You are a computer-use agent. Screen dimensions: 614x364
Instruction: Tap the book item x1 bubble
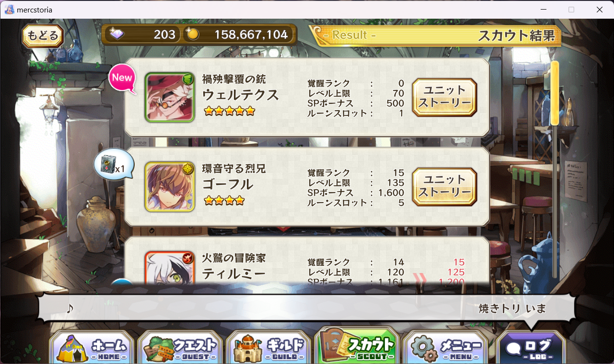[114, 165]
